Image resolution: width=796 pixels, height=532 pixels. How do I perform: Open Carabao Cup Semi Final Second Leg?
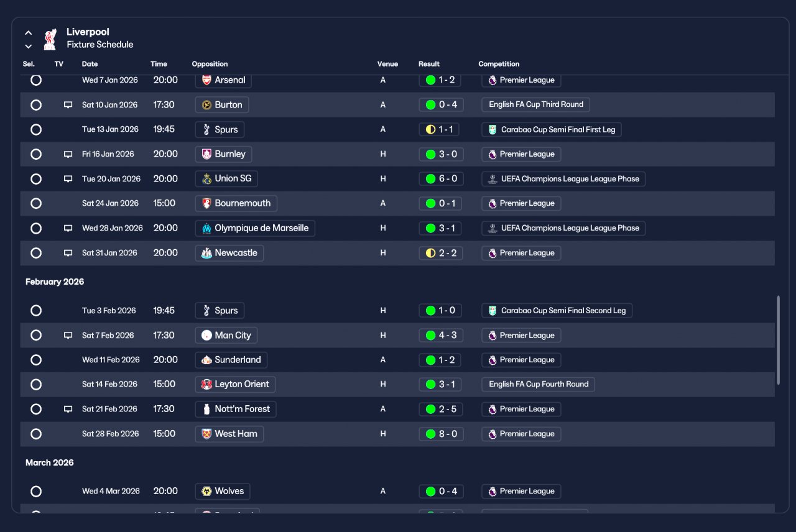click(x=557, y=311)
